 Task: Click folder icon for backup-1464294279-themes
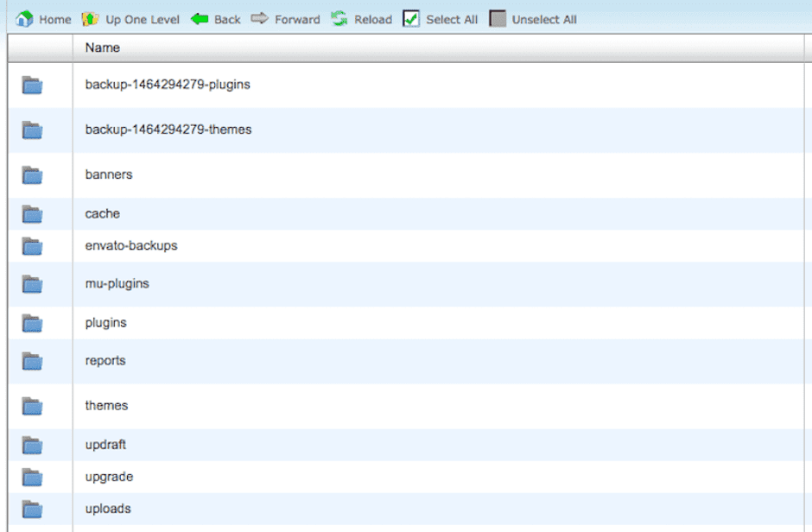[32, 130]
